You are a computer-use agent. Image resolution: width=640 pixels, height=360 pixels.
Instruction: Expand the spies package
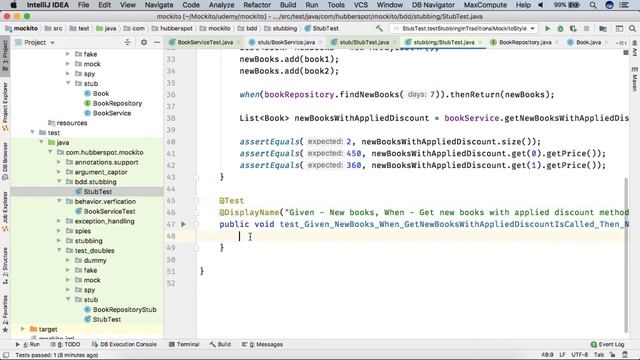59,231
